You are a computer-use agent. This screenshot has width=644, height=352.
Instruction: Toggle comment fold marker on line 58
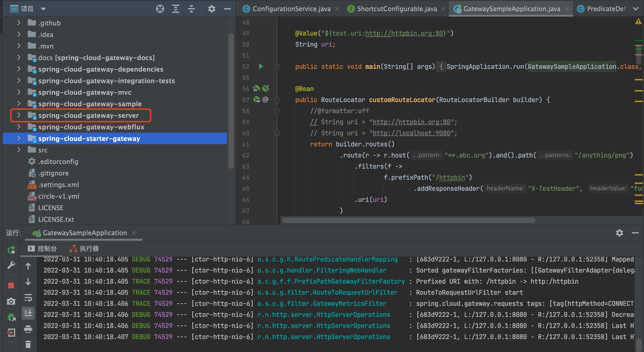(x=277, y=111)
